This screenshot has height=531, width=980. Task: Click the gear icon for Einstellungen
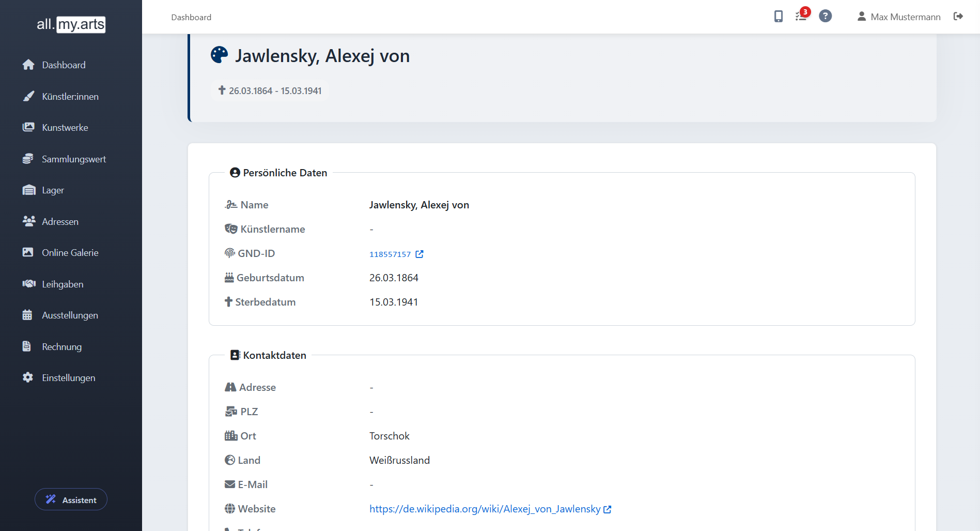pos(28,377)
